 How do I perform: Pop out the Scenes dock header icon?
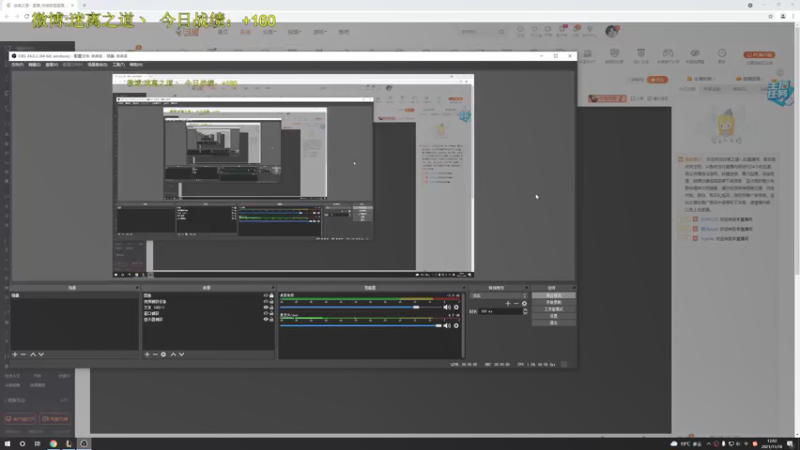[136, 288]
